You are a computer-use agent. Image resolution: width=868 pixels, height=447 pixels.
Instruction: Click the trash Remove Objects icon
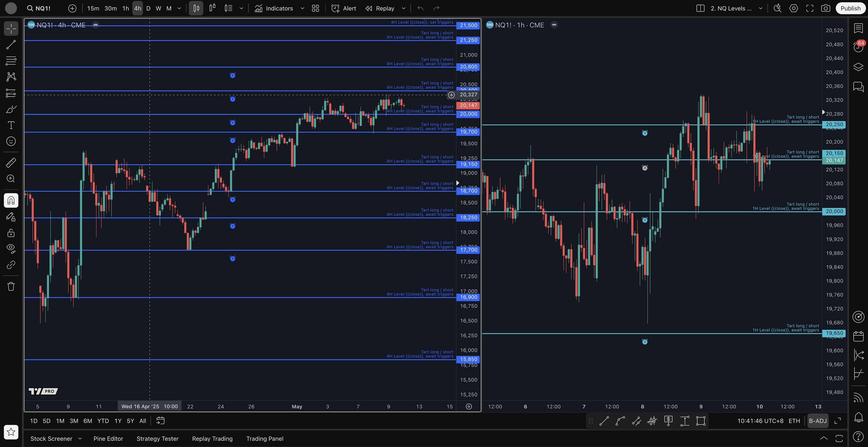tap(11, 286)
